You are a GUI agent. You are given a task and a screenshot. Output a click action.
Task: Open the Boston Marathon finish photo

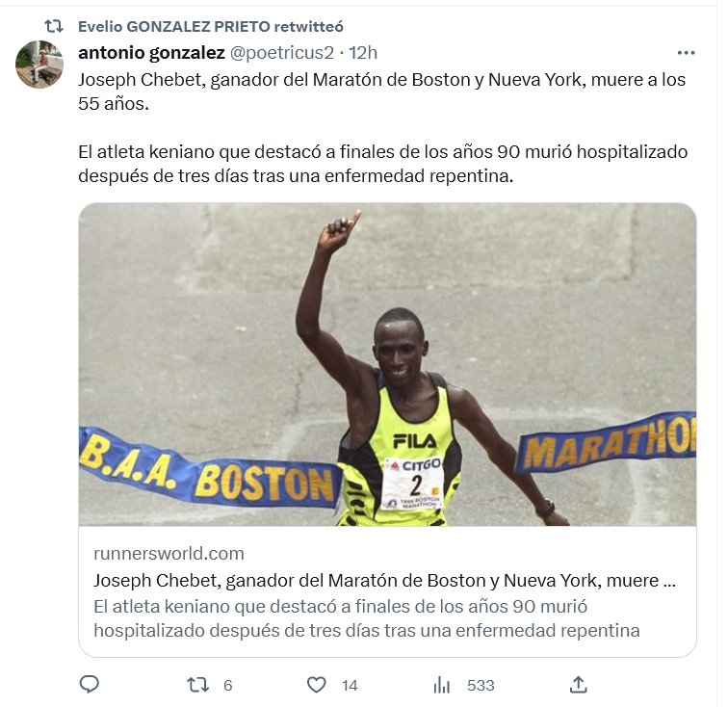click(x=387, y=364)
